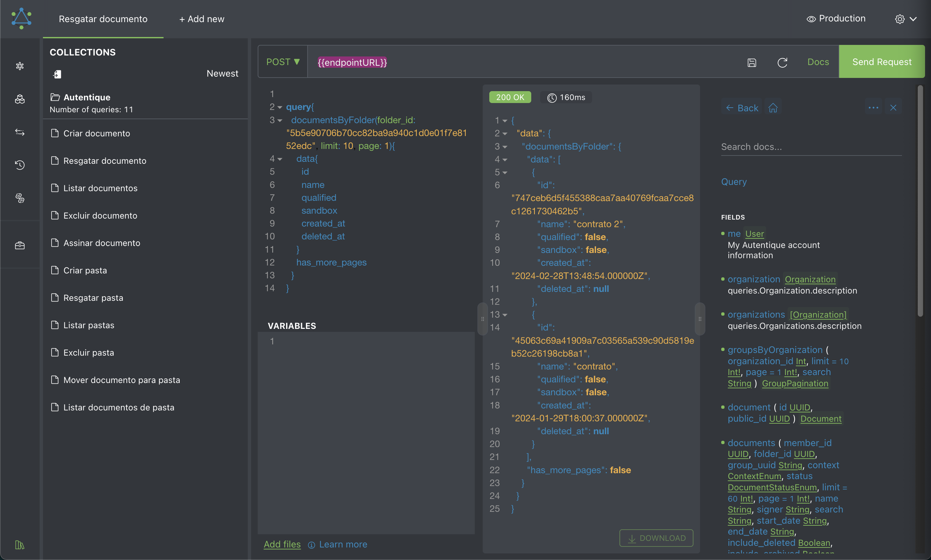Click the Search docs input field

pos(811,147)
